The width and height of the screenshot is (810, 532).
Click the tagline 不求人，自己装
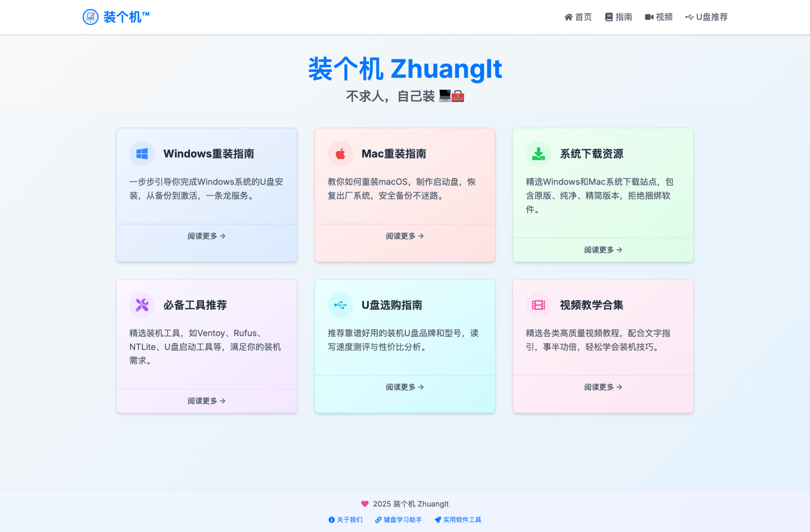(390, 96)
